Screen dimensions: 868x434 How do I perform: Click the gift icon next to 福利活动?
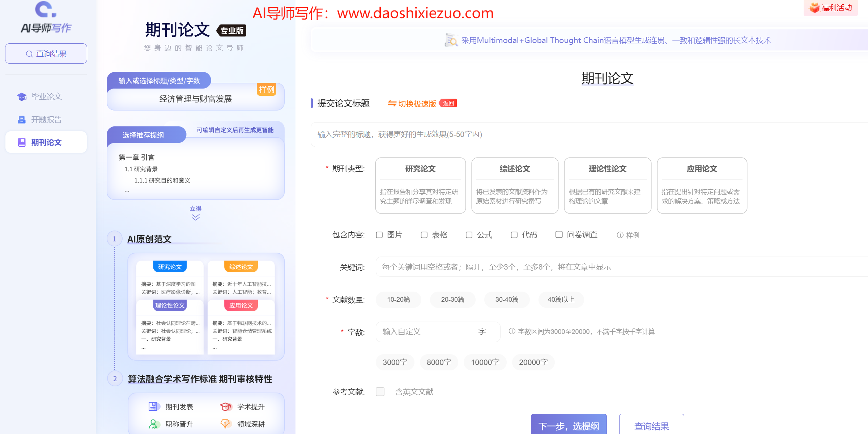[x=814, y=8]
